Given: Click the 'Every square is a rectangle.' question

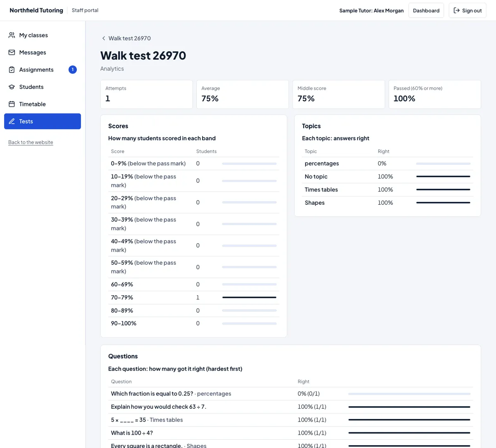Looking at the screenshot, I should [x=147, y=446].
